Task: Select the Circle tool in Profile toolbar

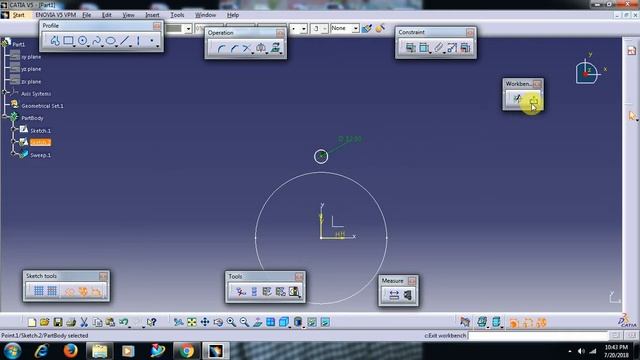Action: tap(82, 40)
